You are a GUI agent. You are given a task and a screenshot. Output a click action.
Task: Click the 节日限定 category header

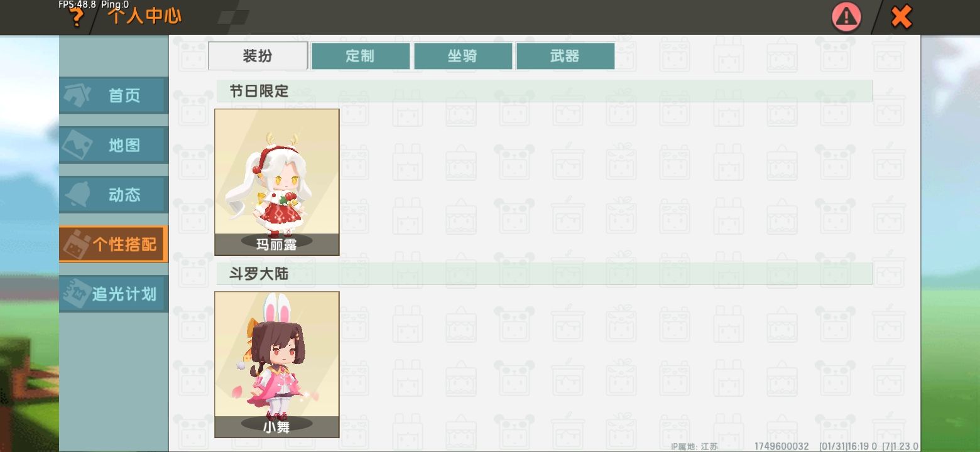tap(544, 91)
